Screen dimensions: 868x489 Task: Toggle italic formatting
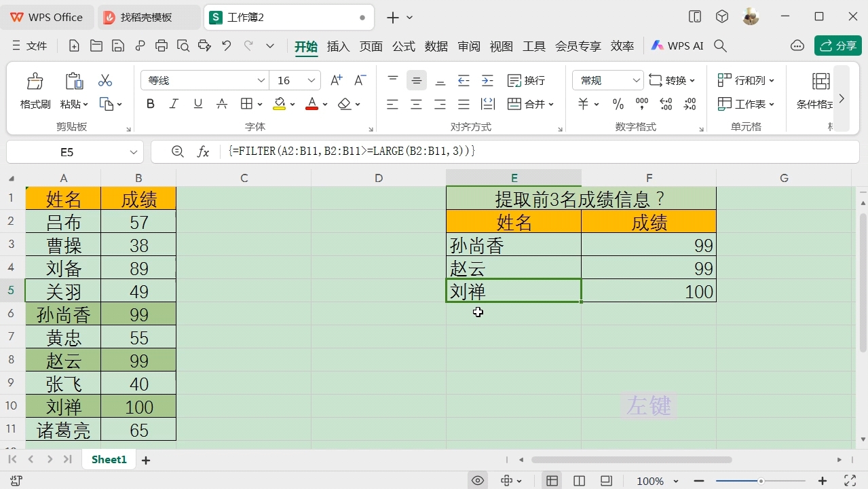click(174, 103)
